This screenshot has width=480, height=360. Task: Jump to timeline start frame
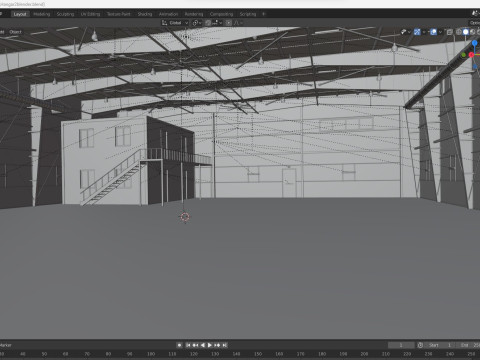click(x=188, y=345)
